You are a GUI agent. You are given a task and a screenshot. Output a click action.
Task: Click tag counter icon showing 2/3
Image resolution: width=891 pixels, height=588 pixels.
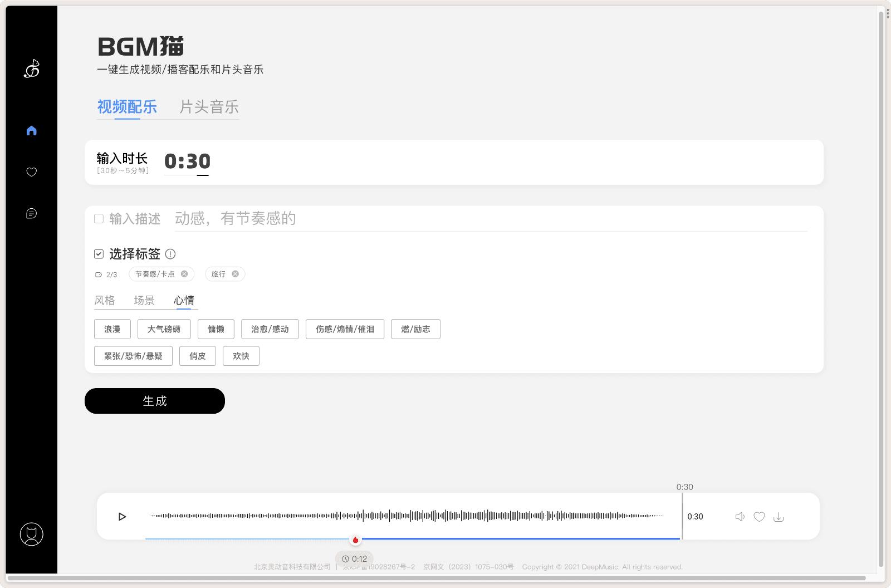tap(99, 275)
